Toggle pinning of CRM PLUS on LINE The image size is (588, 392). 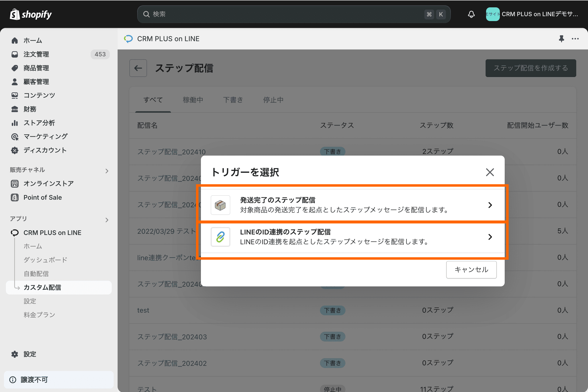point(562,39)
